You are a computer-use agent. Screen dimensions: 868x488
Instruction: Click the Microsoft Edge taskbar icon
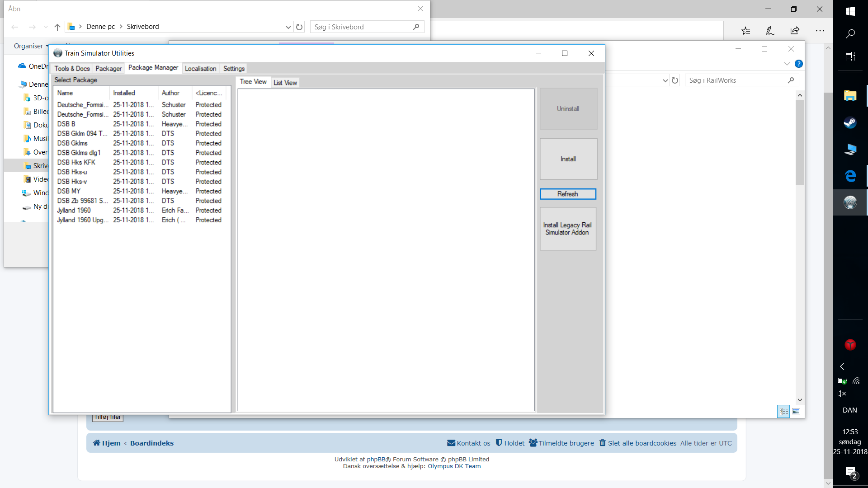[850, 176]
